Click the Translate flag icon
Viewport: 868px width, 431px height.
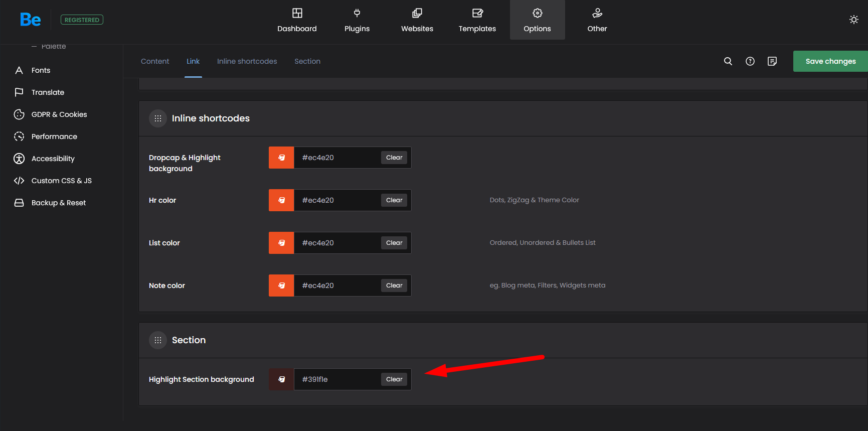click(x=19, y=92)
